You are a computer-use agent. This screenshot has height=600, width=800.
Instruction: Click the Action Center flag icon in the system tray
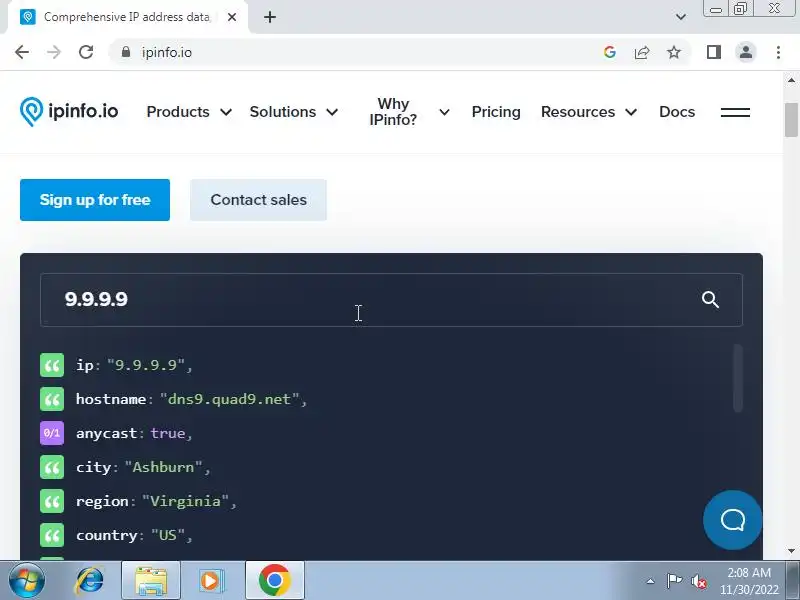(674, 581)
